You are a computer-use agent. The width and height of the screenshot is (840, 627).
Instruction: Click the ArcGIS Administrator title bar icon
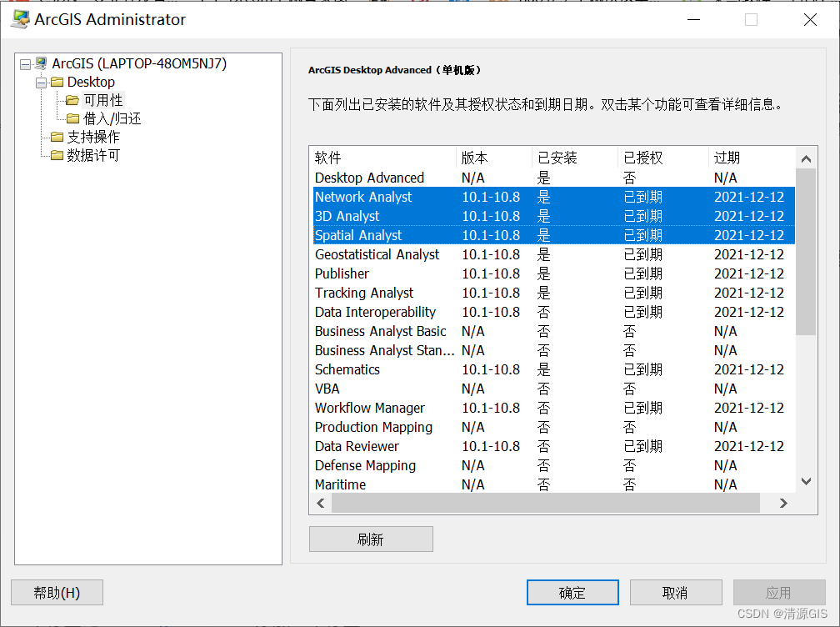point(20,19)
